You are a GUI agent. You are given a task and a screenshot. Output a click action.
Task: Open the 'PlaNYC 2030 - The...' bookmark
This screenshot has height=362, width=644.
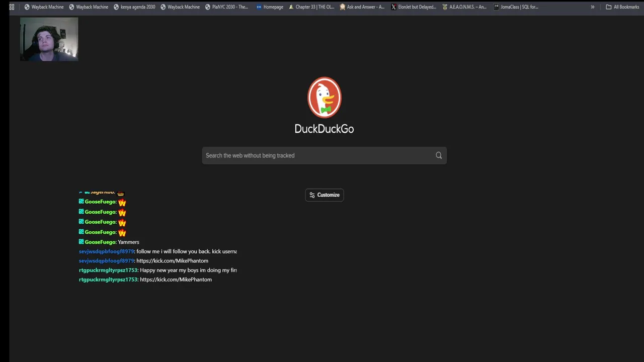[x=226, y=7]
